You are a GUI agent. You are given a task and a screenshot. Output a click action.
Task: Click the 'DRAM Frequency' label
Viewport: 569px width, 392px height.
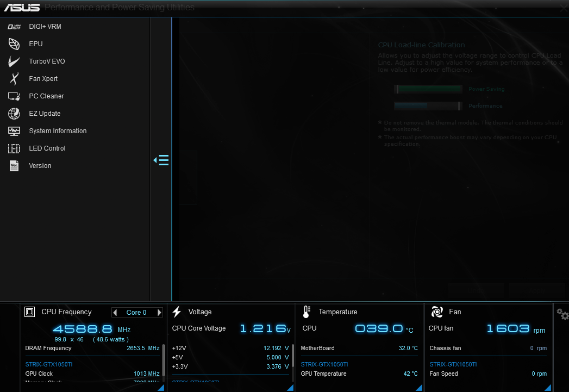coord(48,348)
